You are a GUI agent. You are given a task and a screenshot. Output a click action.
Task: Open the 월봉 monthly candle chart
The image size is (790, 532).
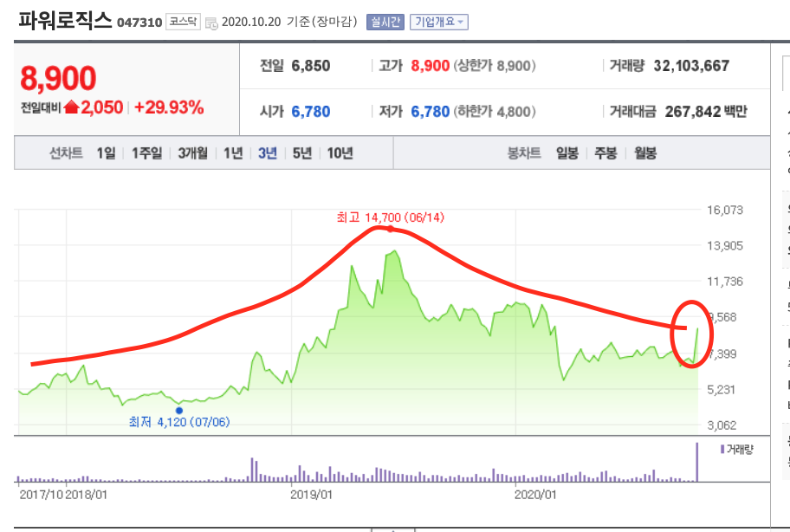pyautogui.click(x=645, y=153)
